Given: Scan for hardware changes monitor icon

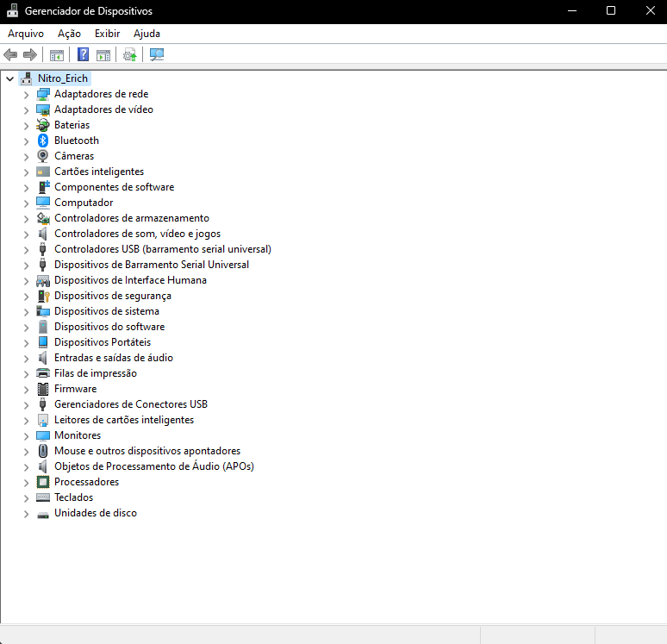Looking at the screenshot, I should (157, 54).
